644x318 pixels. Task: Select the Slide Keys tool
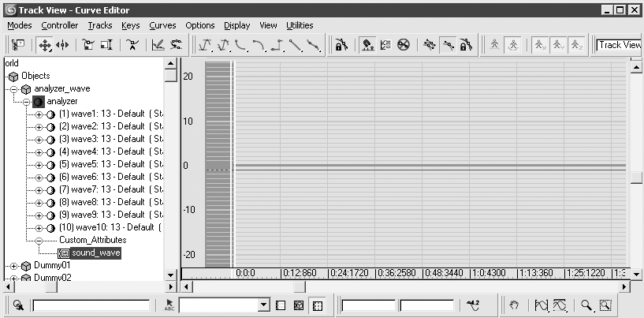tap(62, 45)
